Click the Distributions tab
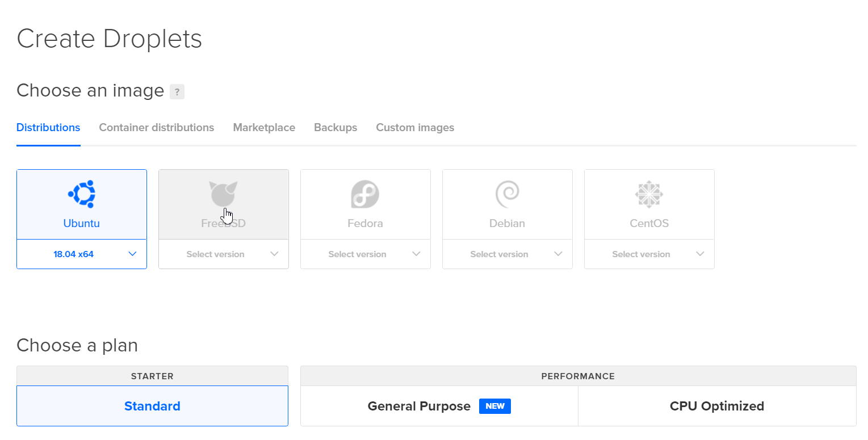The width and height of the screenshot is (868, 440). [x=48, y=128]
